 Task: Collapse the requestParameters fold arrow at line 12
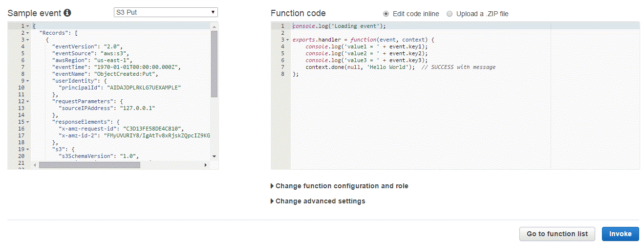[28, 101]
